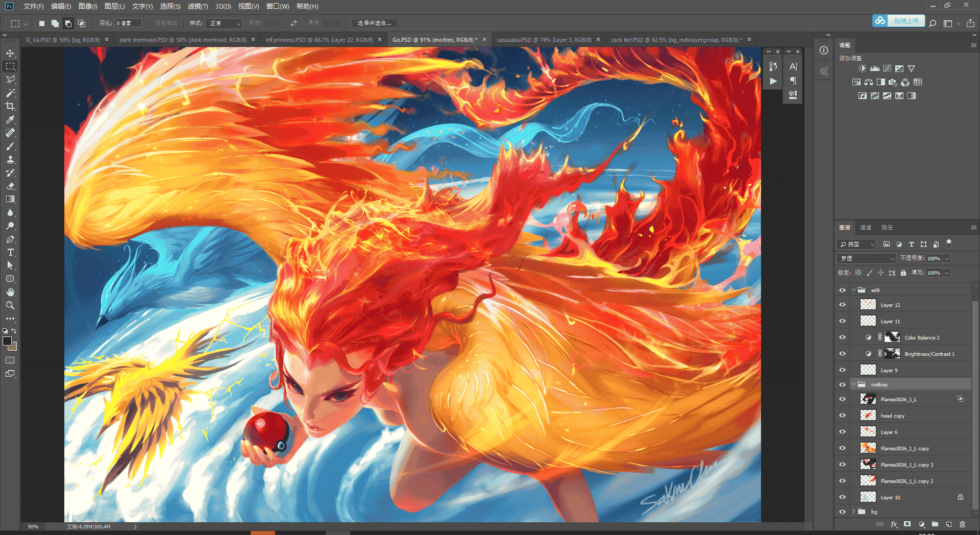Screen dimensions: 980x535
Task: Select the Hand tool
Action: coord(10,292)
